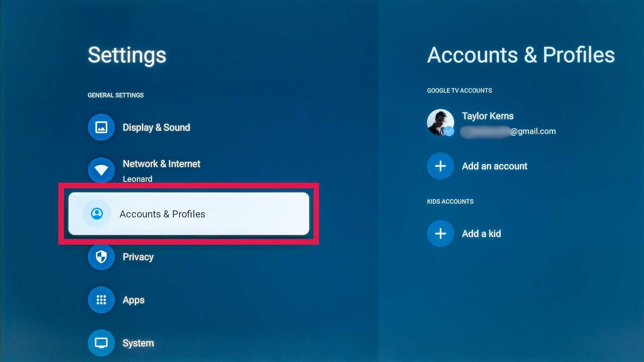Open the Display & Sound settings label

click(x=156, y=128)
